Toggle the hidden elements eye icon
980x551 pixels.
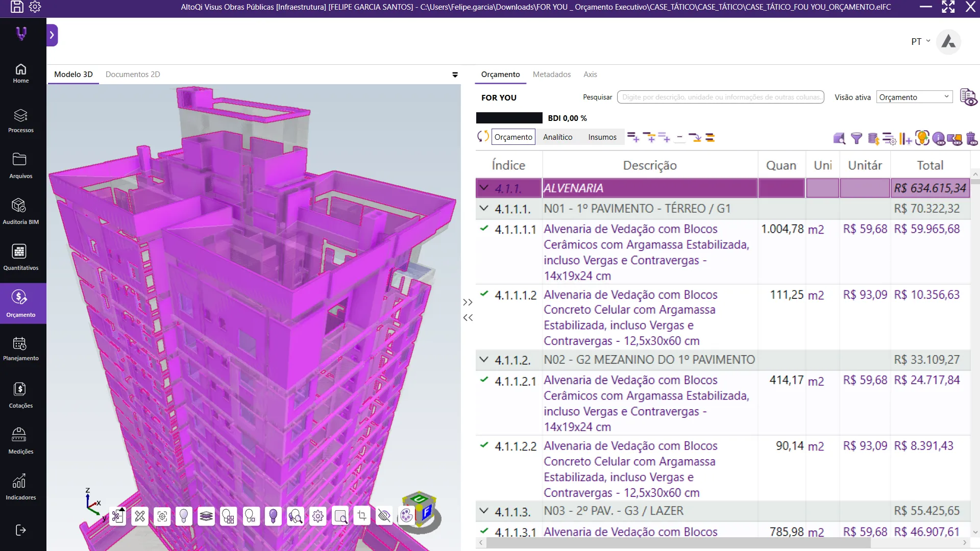[x=384, y=516]
